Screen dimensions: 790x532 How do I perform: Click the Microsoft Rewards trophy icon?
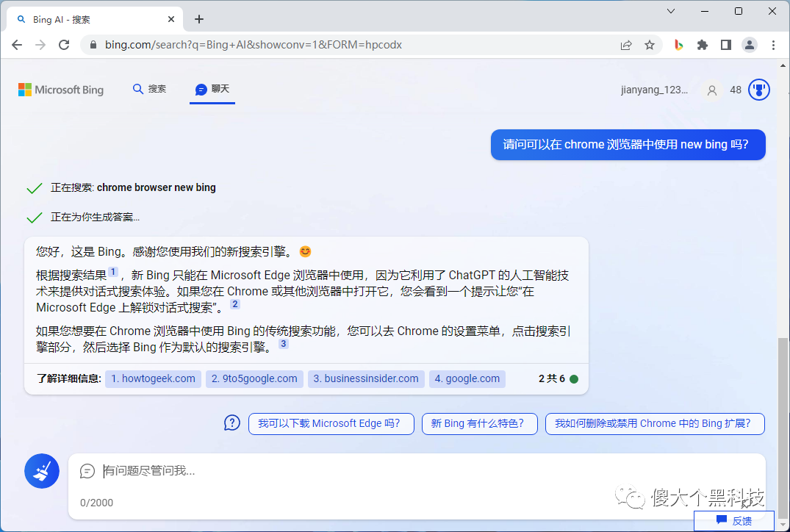759,89
